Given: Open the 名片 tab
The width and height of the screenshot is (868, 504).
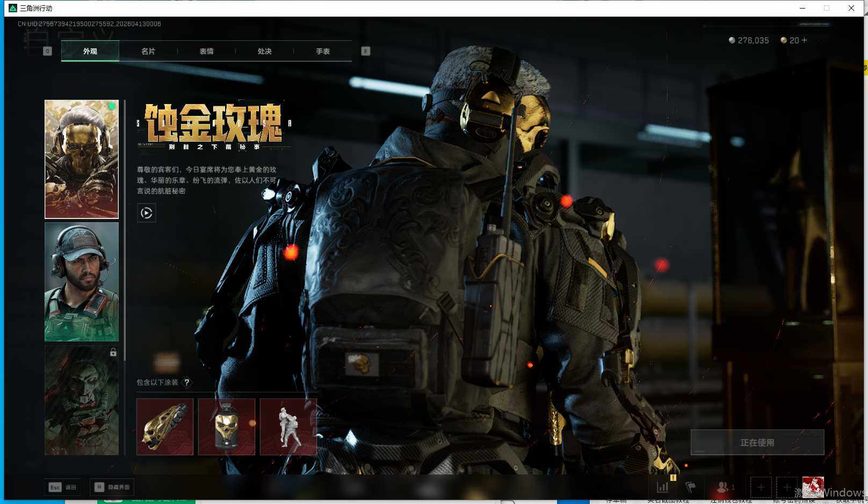Looking at the screenshot, I should 148,51.
